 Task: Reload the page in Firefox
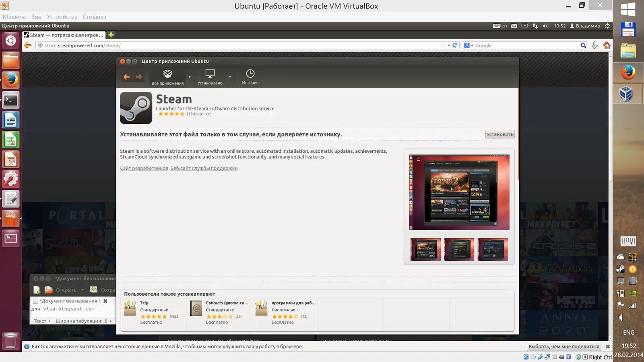coord(455,45)
